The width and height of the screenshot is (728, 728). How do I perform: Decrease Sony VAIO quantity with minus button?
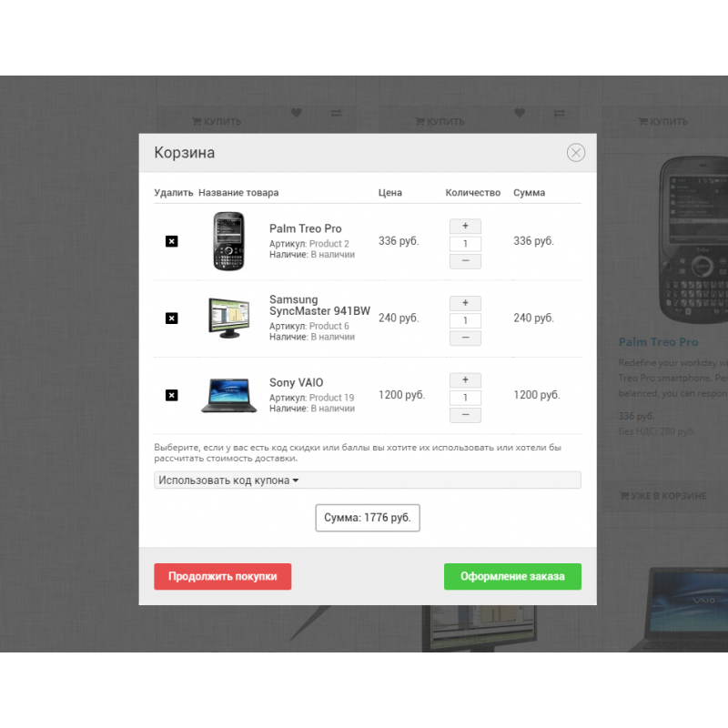click(x=465, y=415)
